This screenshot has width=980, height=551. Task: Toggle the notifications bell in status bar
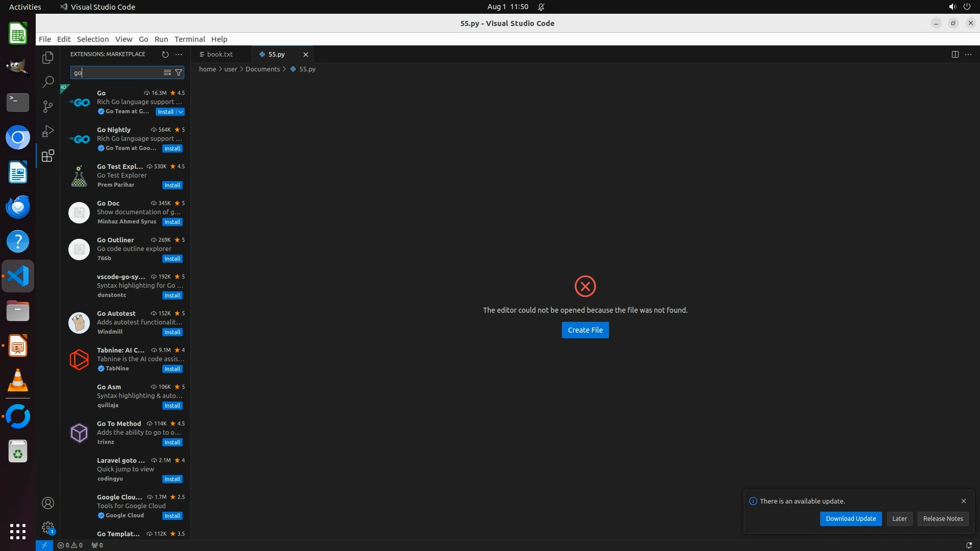point(969,545)
